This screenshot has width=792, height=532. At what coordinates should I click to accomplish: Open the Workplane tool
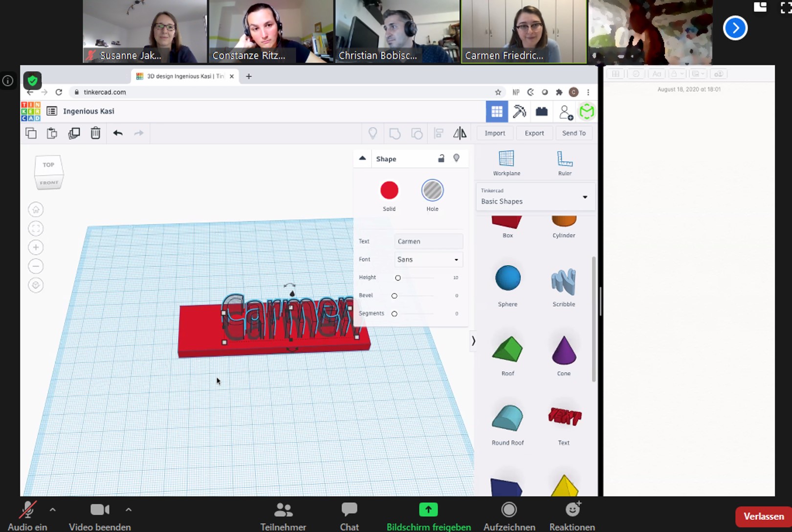(x=506, y=161)
